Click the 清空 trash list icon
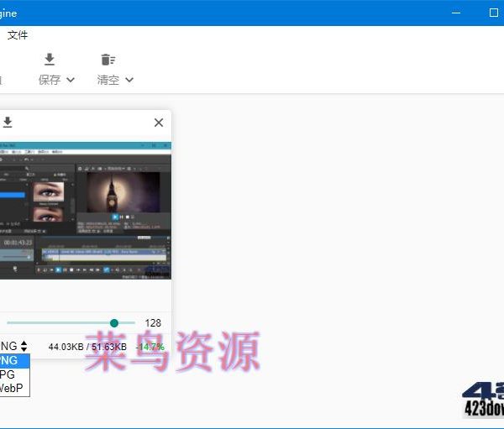This screenshot has height=429, width=504. point(108,60)
